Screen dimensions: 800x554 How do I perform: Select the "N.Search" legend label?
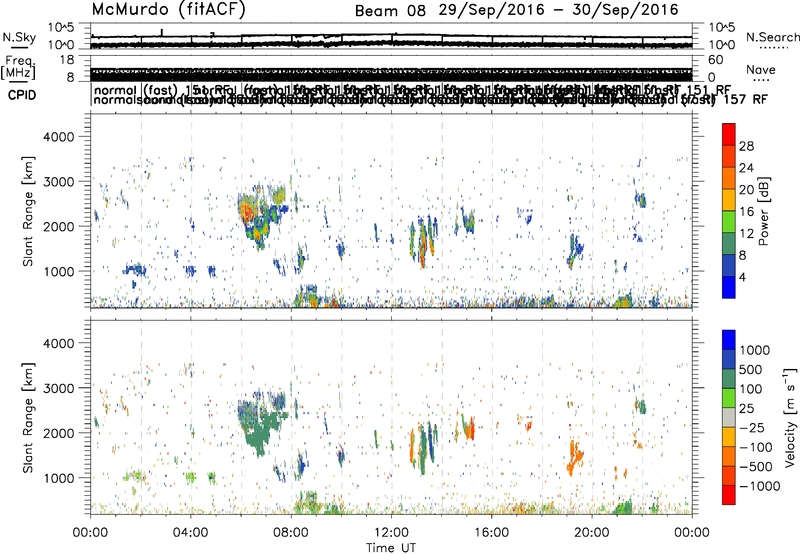772,37
